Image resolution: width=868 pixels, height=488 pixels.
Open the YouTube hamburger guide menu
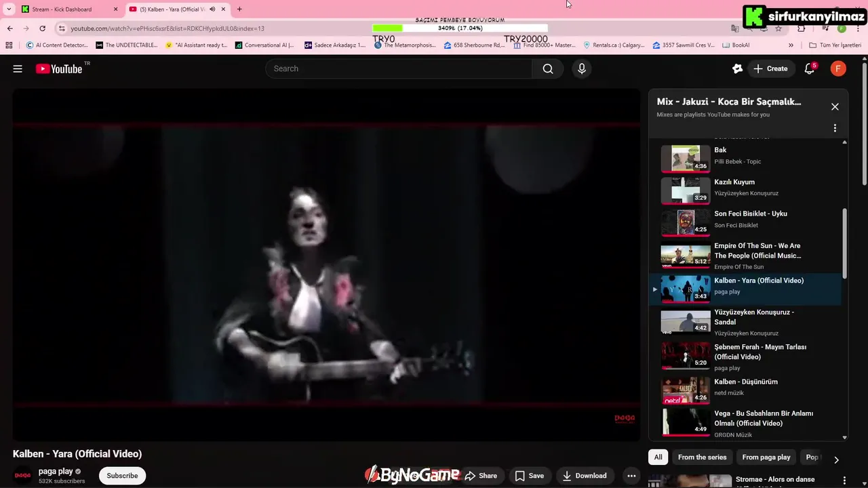[18, 68]
